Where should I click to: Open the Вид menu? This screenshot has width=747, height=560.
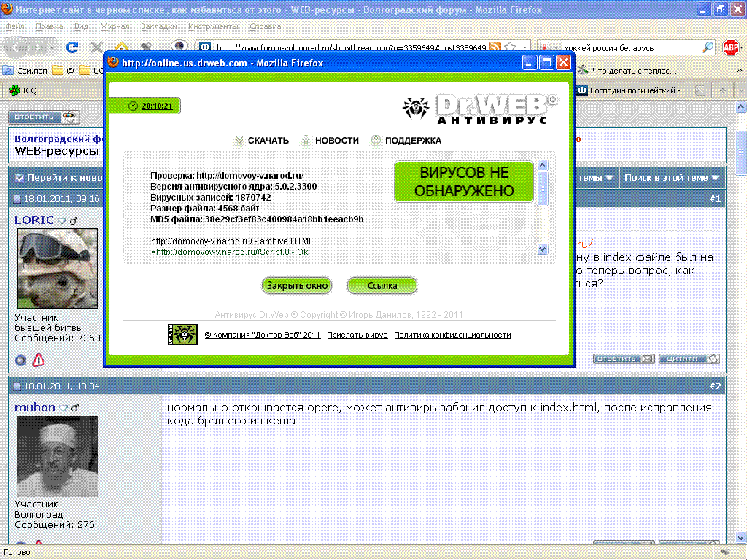[81, 27]
